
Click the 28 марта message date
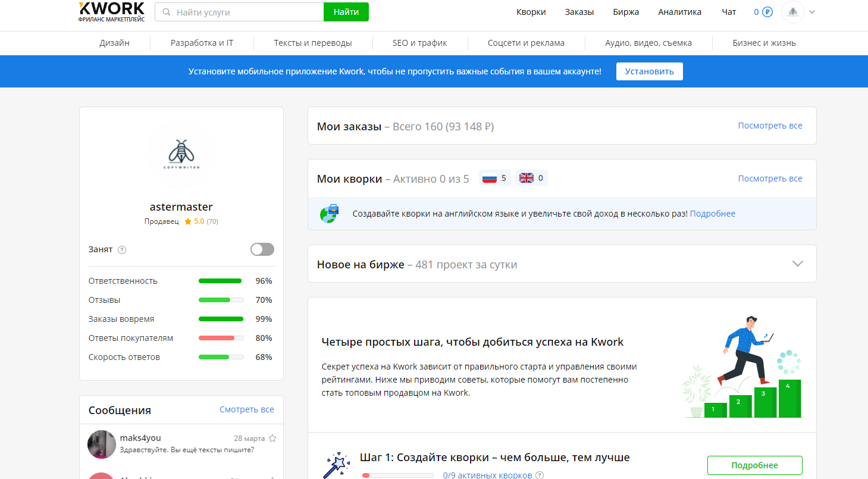point(249,438)
